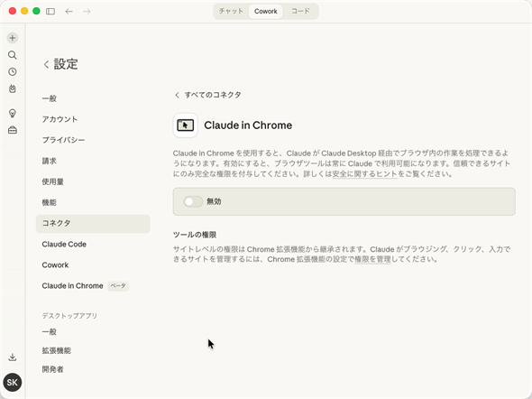Viewport: 532px width, 399px height.
Task: Open the アカウント settings section
Action: pyautogui.click(x=93, y=119)
